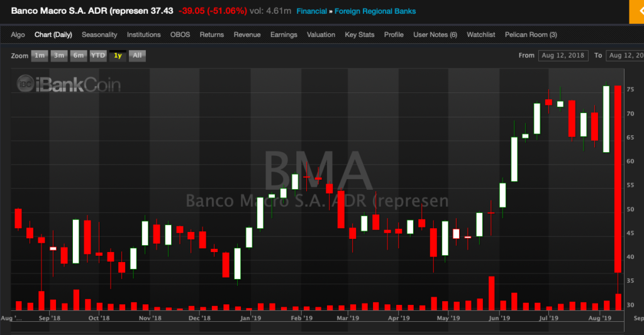Viewport: 644px width, 335px height.
Task: Select the 1y zoom range
Action: coord(118,55)
